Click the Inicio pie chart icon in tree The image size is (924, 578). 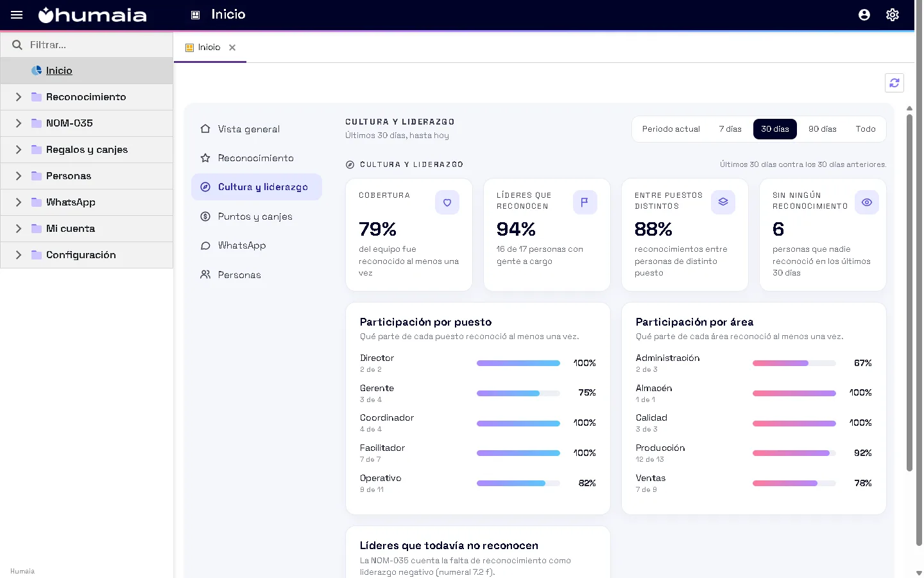(x=37, y=71)
